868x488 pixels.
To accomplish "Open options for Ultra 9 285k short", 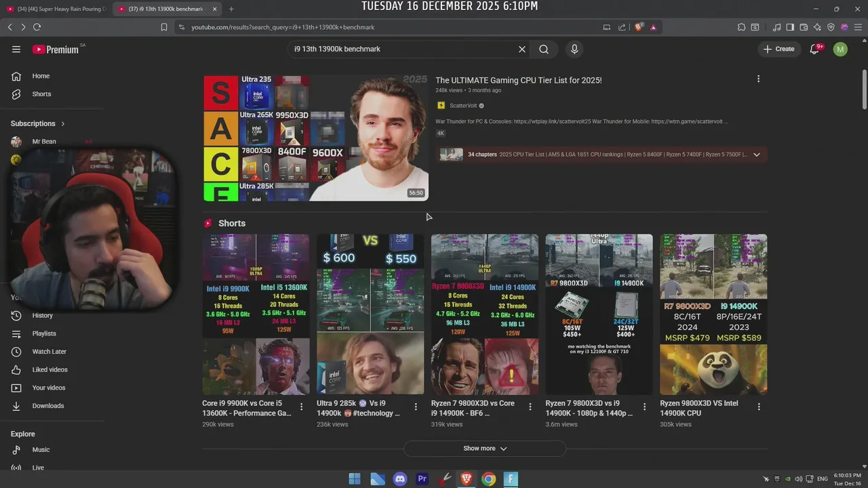I will click(x=416, y=407).
